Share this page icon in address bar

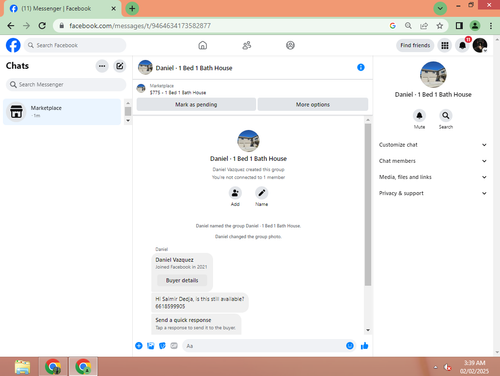(x=424, y=26)
